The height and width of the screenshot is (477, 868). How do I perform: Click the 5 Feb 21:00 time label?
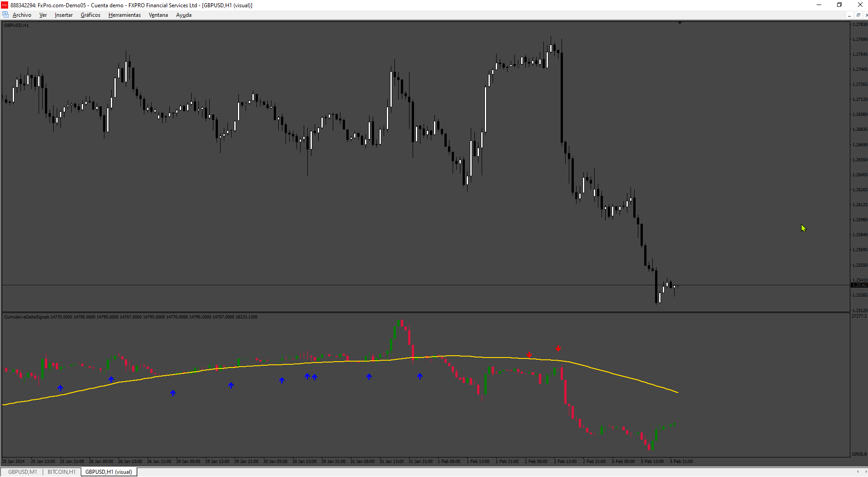click(681, 462)
